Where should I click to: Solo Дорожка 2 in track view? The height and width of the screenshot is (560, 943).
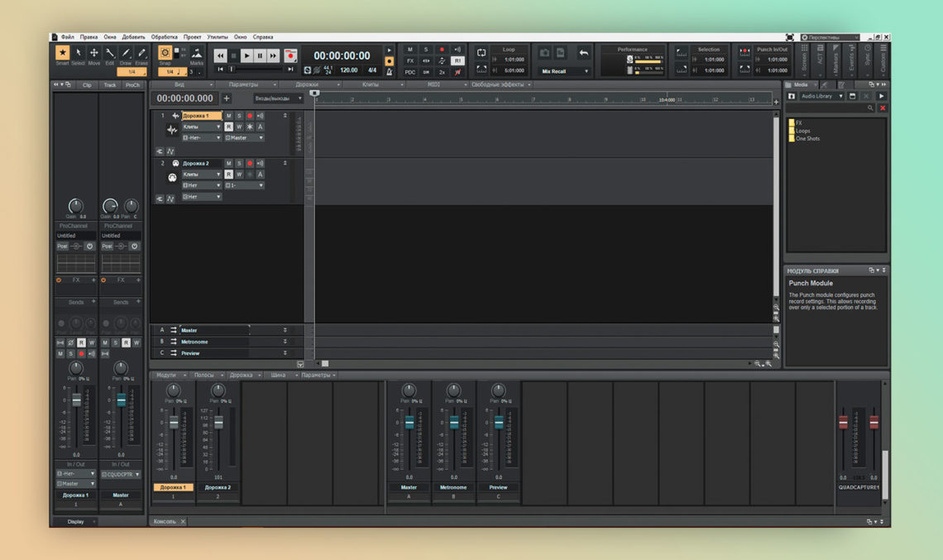coord(239,164)
